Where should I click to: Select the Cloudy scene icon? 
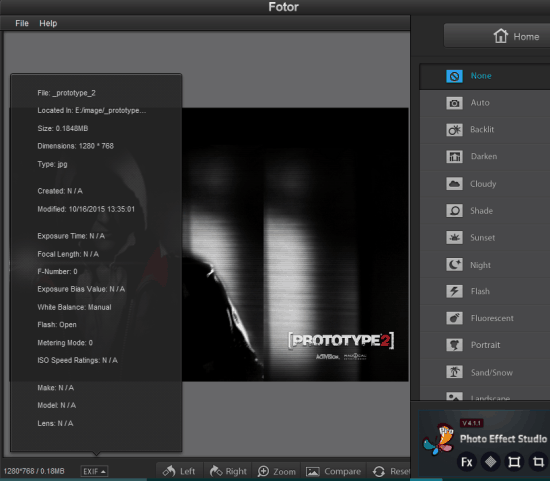pos(454,184)
